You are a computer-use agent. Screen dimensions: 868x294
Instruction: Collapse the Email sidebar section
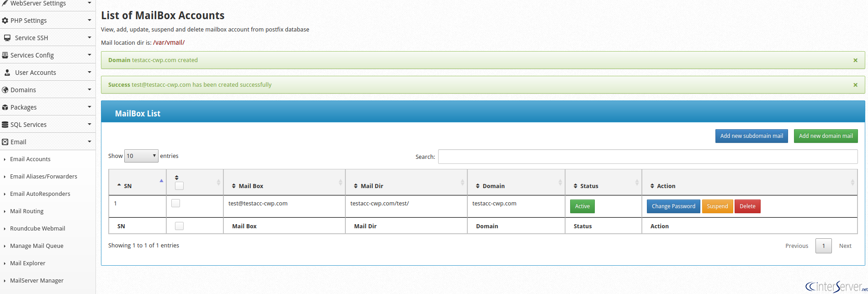[x=48, y=142]
